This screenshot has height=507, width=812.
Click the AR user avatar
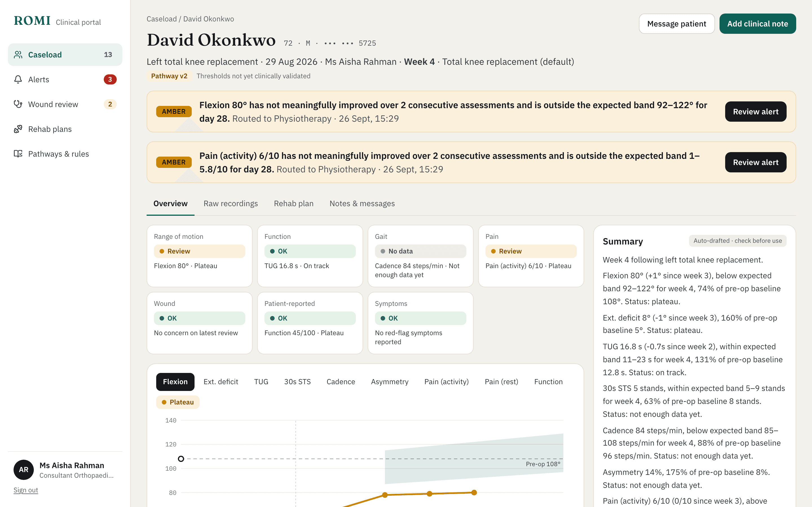(23, 470)
